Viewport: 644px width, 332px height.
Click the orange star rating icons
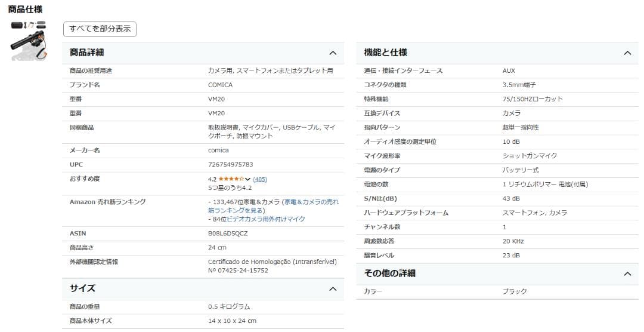tap(230, 179)
